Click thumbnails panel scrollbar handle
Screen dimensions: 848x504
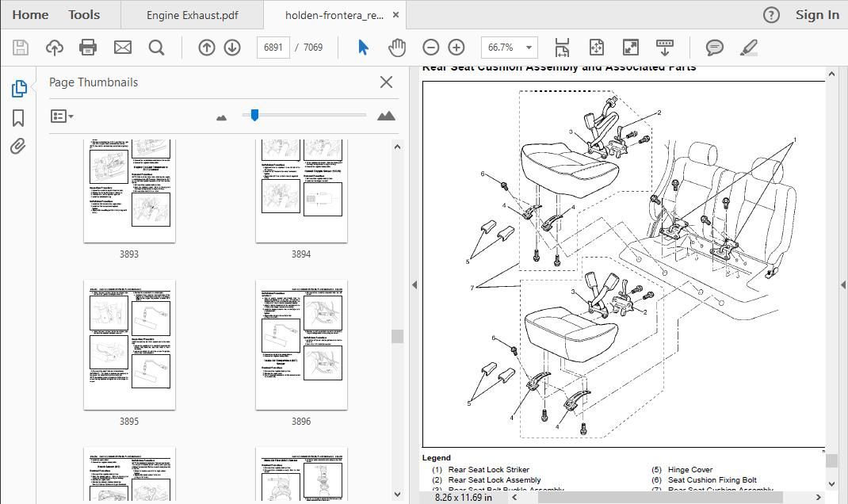tap(398, 336)
